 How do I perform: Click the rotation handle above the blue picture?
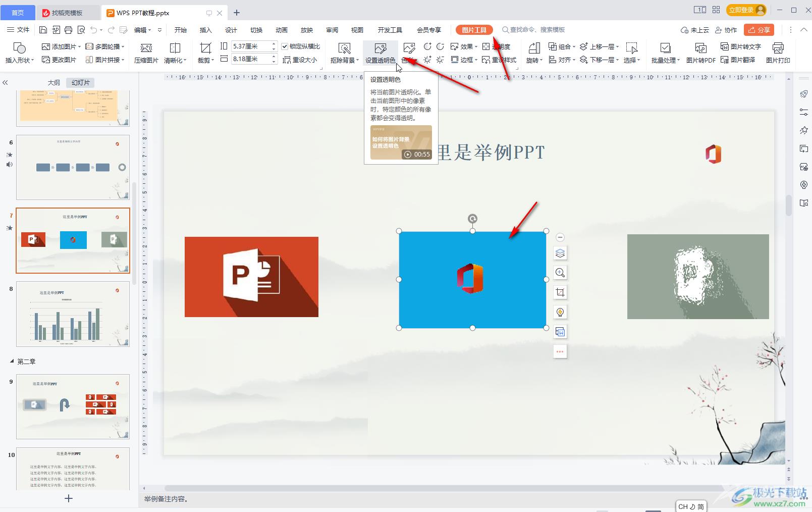click(x=472, y=218)
